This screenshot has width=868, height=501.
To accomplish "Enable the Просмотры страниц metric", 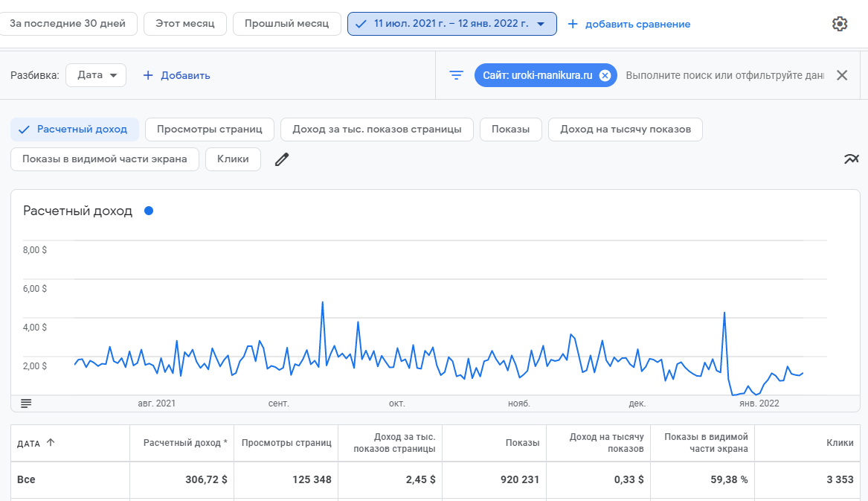I will (x=209, y=129).
